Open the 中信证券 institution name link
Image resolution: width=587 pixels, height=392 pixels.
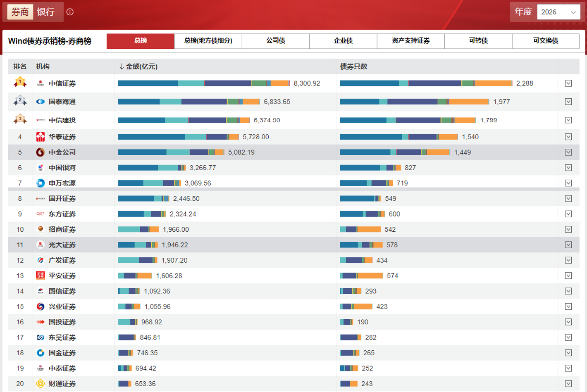point(62,83)
